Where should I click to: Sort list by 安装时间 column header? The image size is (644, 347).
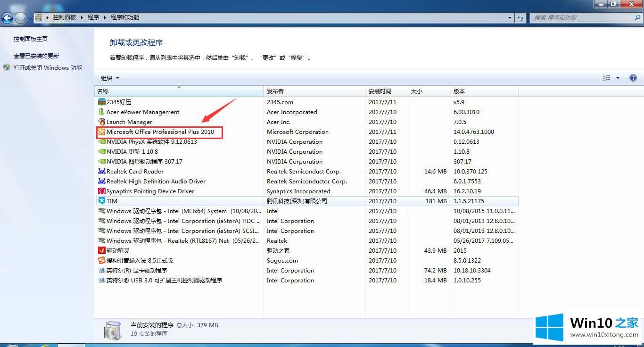(387, 91)
